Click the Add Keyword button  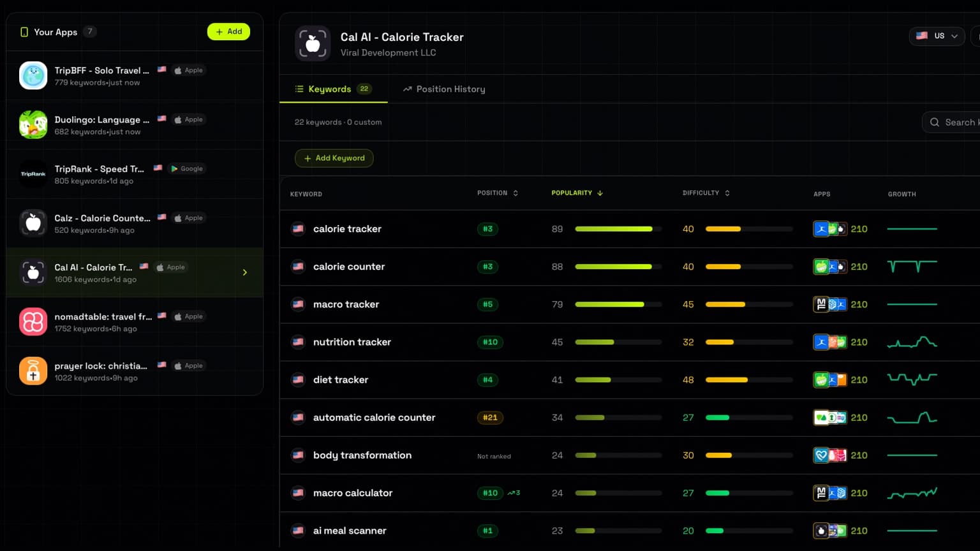point(334,158)
